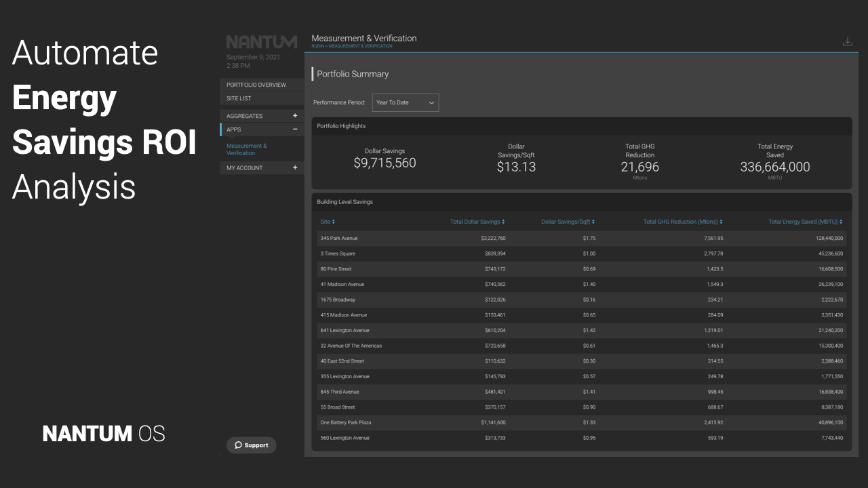Image resolution: width=868 pixels, height=488 pixels.
Task: Click Total Energy Saved value 336,664,000
Action: 775,167
